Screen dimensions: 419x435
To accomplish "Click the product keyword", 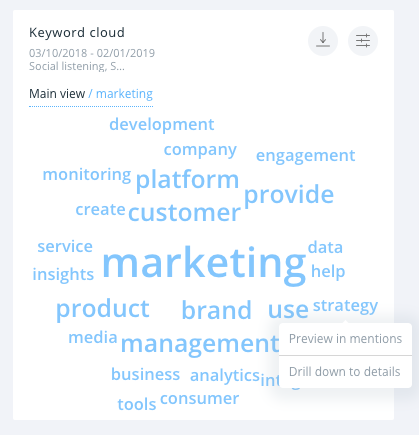I will (103, 309).
